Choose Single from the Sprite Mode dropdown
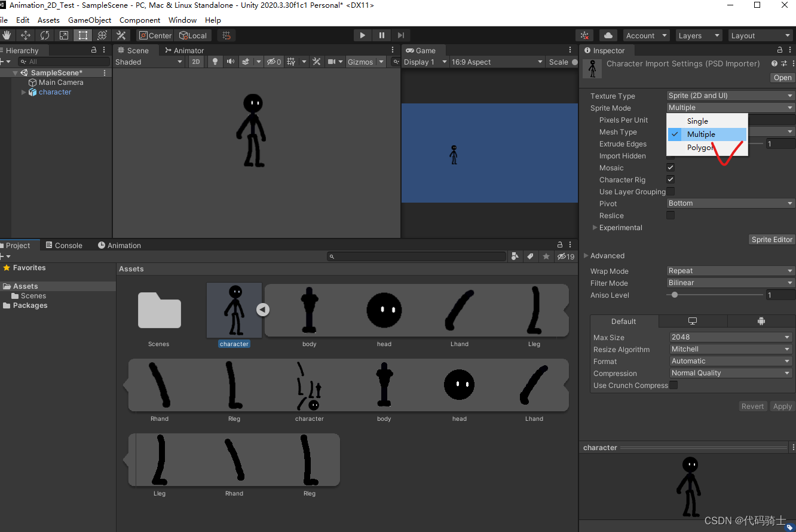This screenshot has width=796, height=532. [x=697, y=121]
